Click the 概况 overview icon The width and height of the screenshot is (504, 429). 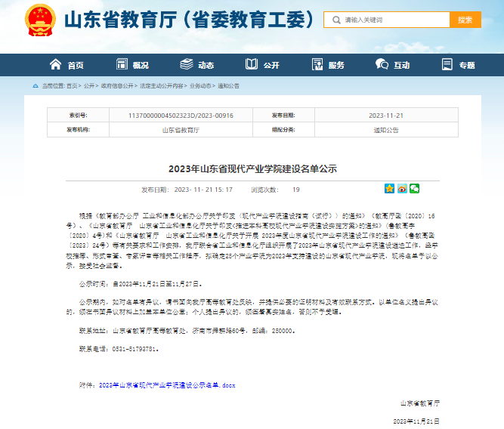[120, 65]
